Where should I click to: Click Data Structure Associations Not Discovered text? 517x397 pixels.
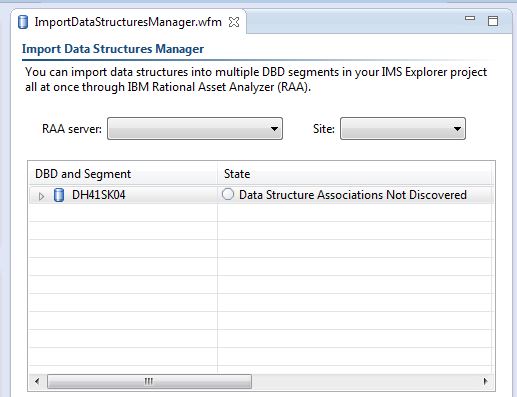[353, 195]
